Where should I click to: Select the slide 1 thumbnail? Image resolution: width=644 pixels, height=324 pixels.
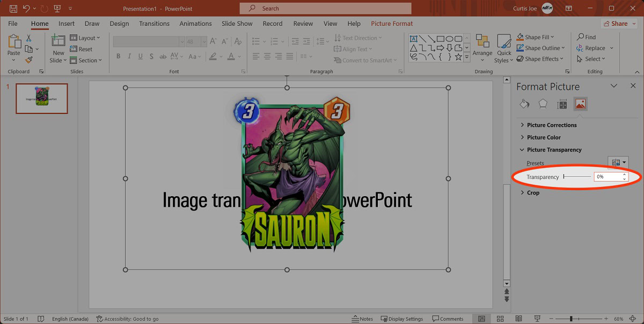tap(42, 99)
